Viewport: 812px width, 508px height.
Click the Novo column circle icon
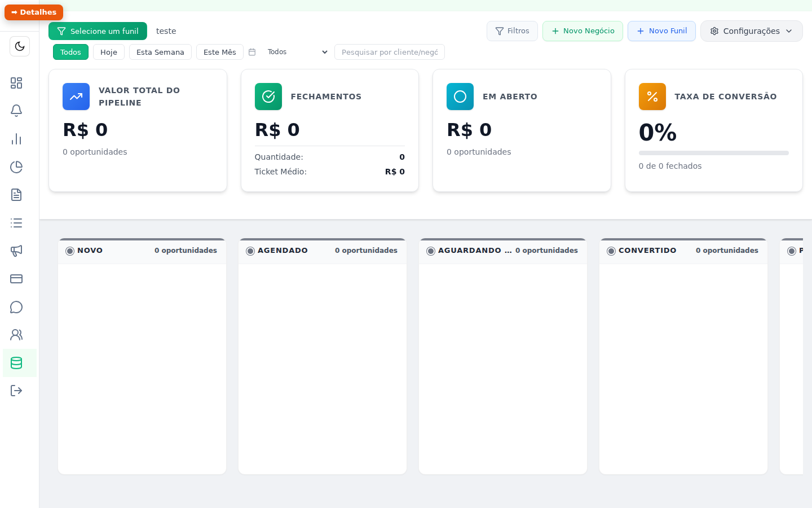tap(70, 251)
